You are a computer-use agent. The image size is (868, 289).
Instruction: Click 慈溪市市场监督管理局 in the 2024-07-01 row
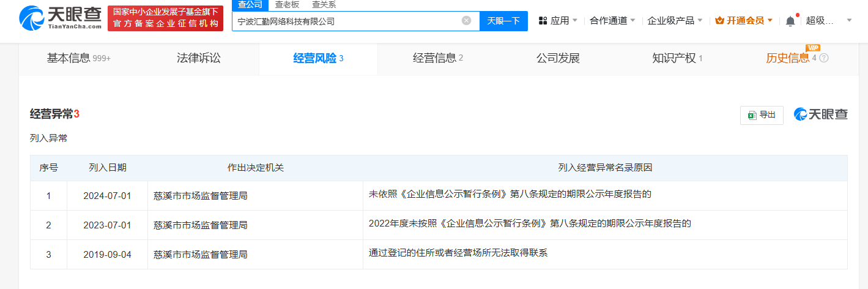[x=201, y=196]
